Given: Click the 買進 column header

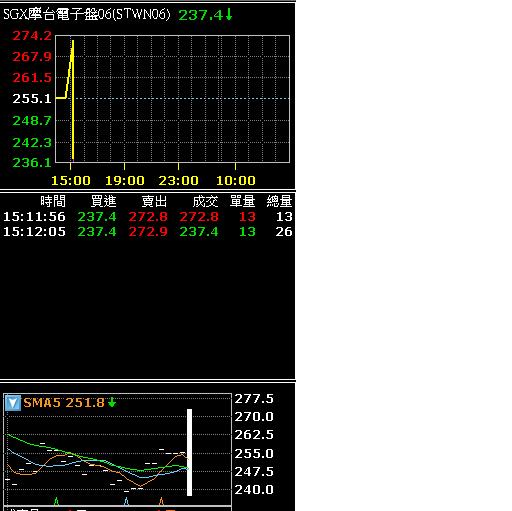Looking at the screenshot, I should [x=104, y=201].
